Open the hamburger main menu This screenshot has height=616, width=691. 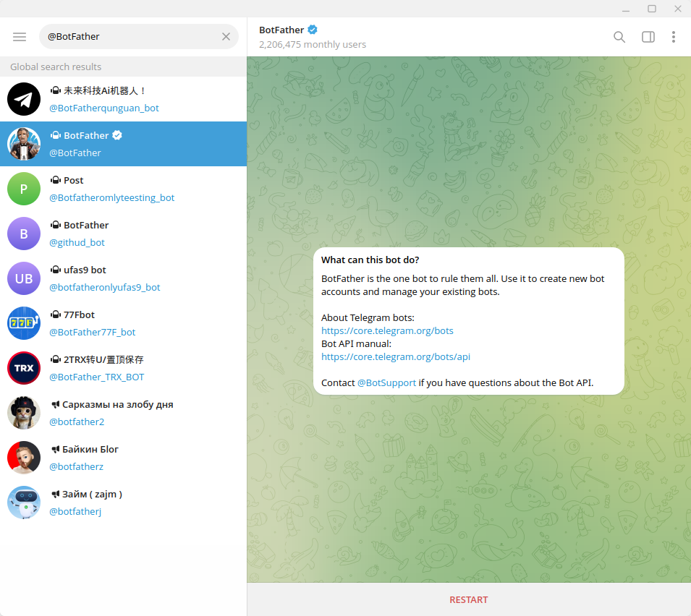pos(20,37)
